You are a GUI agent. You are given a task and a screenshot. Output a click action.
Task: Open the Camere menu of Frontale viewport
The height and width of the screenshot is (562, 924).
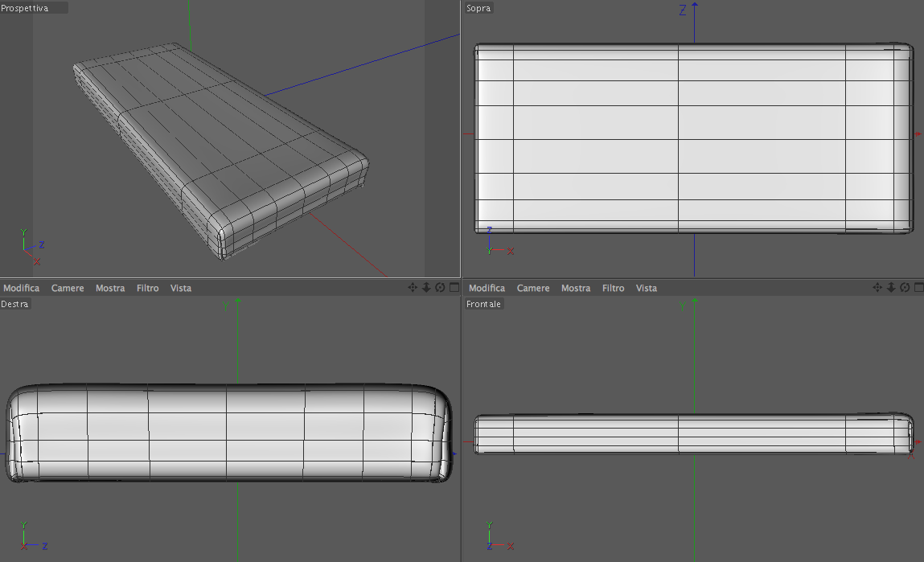point(532,288)
